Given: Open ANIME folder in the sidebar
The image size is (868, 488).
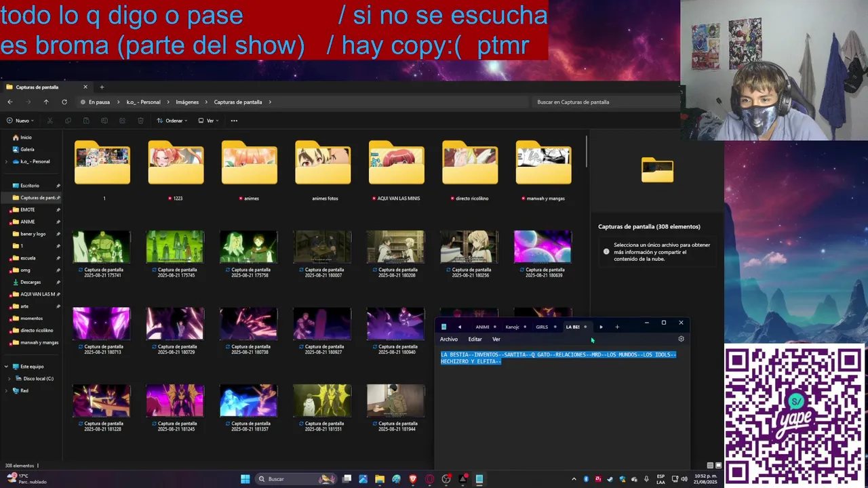Looking at the screenshot, I should [27, 222].
